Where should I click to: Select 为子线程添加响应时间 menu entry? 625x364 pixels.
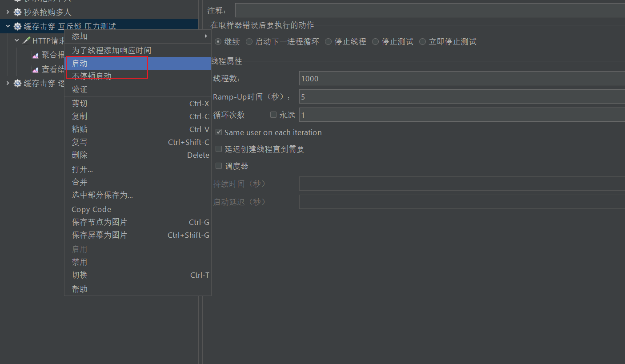click(x=138, y=51)
